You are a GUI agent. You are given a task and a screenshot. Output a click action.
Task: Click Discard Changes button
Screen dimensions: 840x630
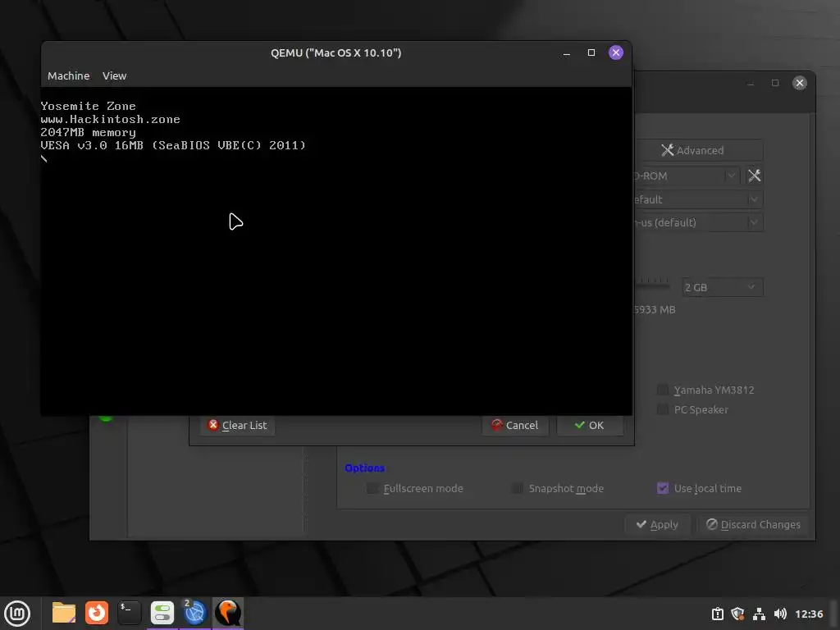753,524
